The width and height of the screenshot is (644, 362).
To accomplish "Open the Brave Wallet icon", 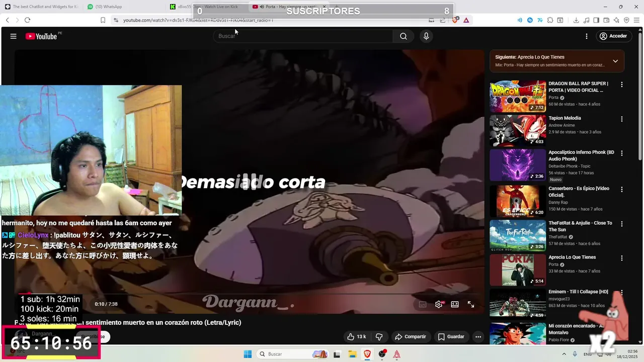I will click(606, 20).
